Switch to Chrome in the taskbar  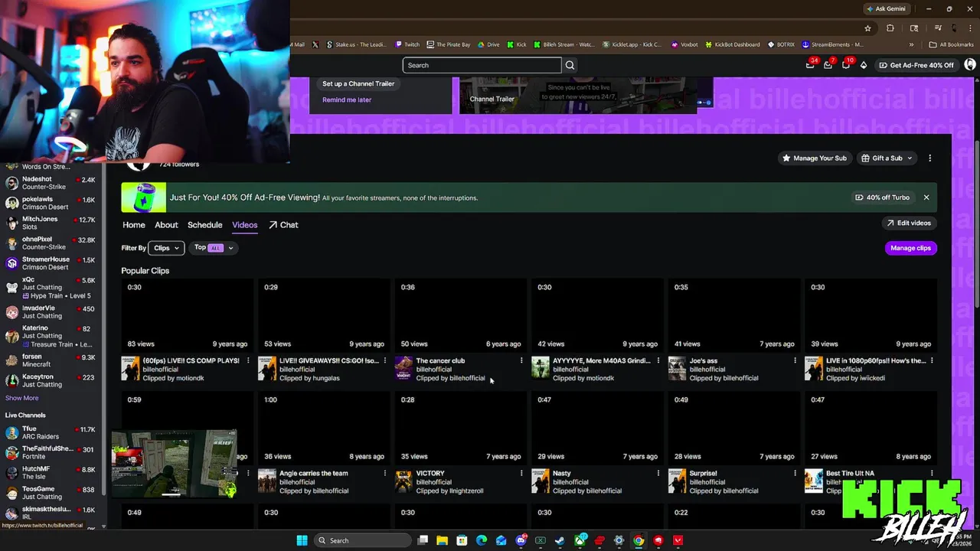639,540
